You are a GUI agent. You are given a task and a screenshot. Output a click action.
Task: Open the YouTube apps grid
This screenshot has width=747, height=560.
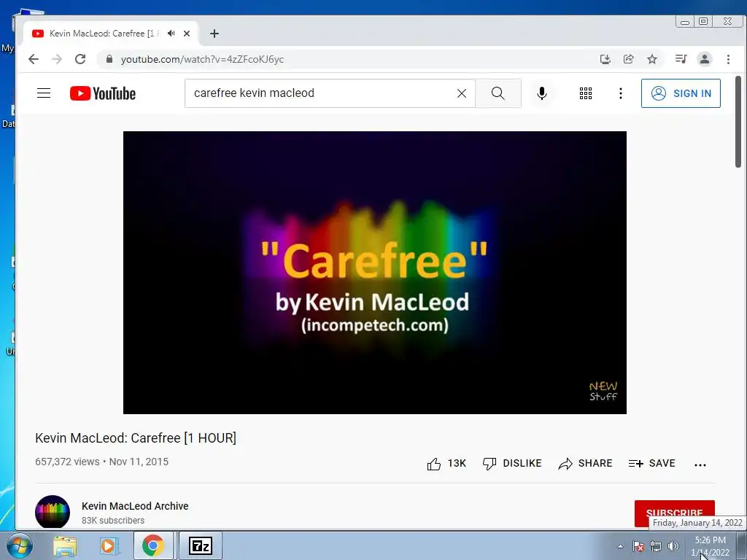click(586, 93)
